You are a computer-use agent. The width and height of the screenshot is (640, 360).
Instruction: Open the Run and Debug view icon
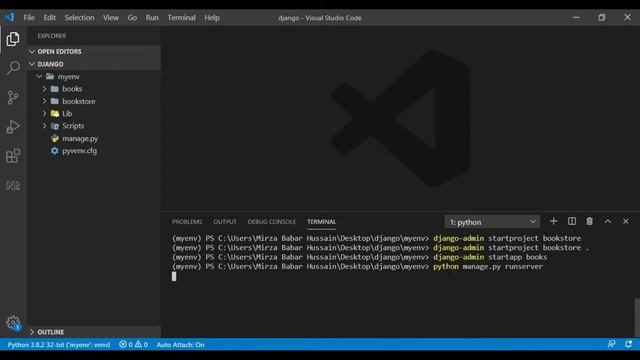(13, 127)
